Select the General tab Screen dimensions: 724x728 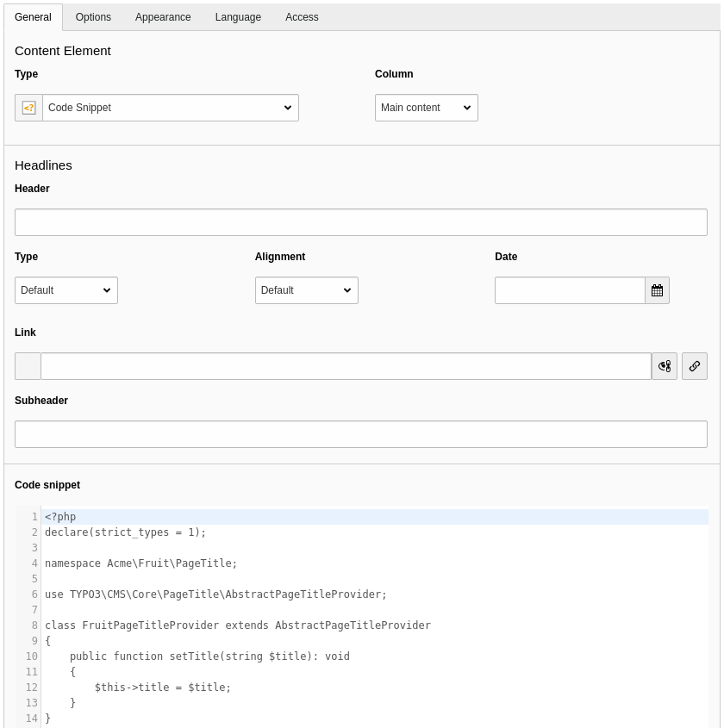pyautogui.click(x=33, y=17)
